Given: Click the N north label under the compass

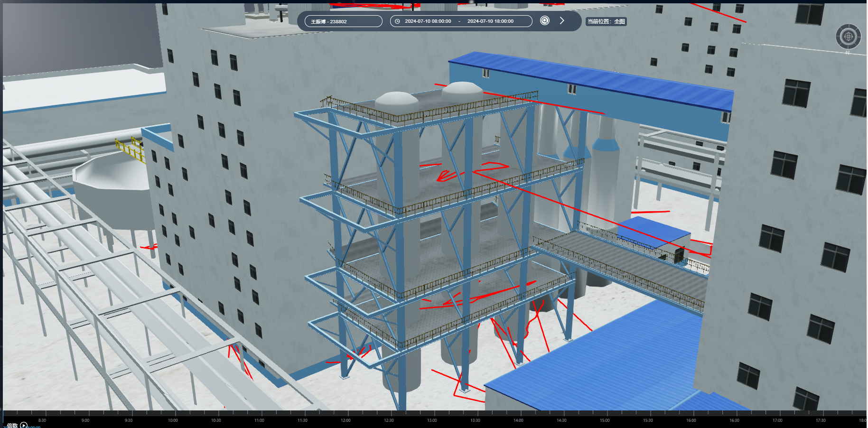Looking at the screenshot, I should (848, 53).
